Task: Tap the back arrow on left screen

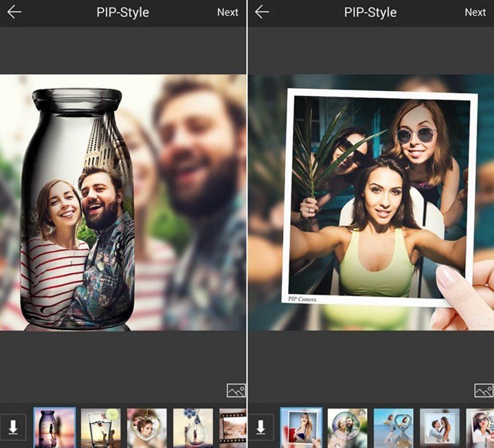Action: tap(14, 12)
